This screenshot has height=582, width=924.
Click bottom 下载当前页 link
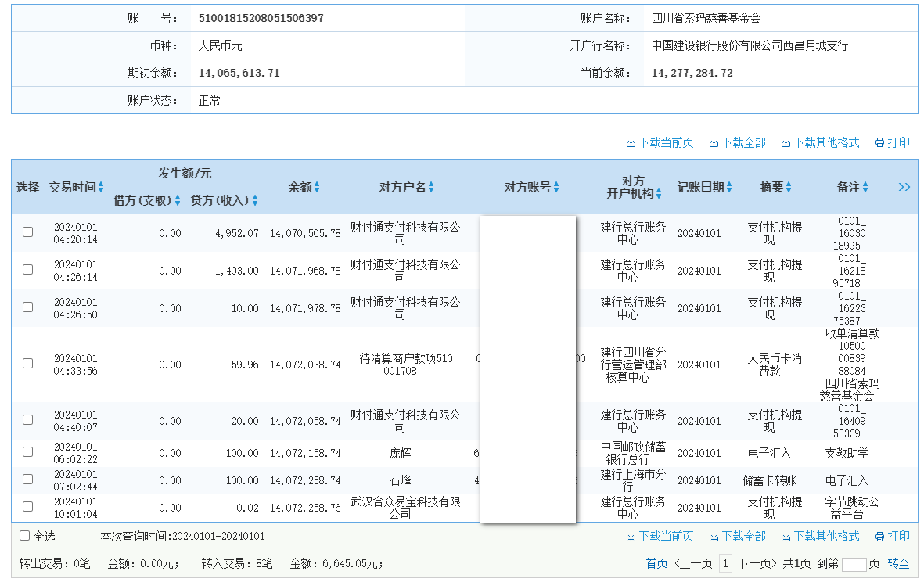click(660, 536)
